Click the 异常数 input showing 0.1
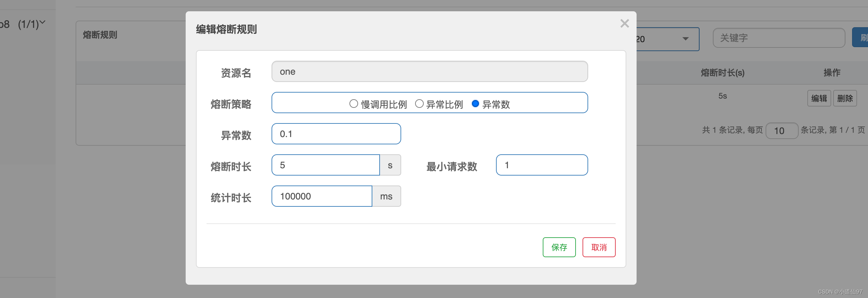 coord(336,134)
